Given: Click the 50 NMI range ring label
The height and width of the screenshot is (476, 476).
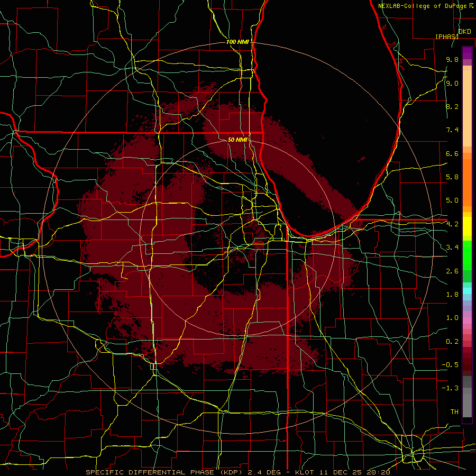Looking at the screenshot, I should click(x=237, y=140).
